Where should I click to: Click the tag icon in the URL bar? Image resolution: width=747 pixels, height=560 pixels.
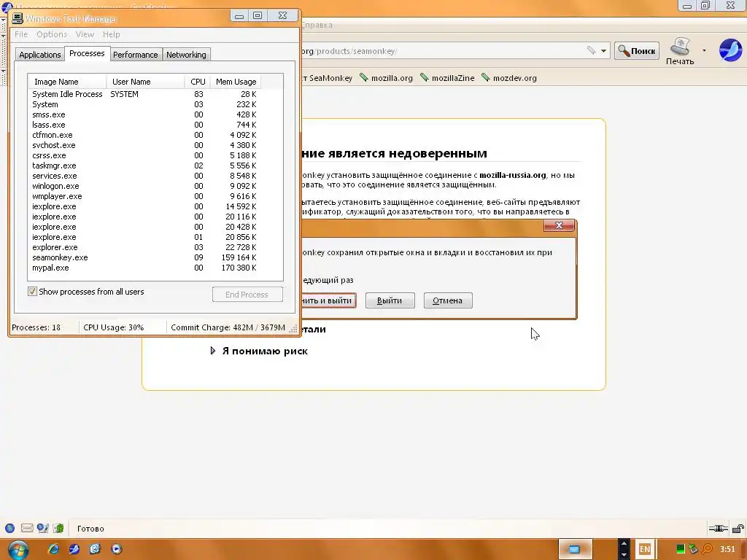tap(591, 50)
